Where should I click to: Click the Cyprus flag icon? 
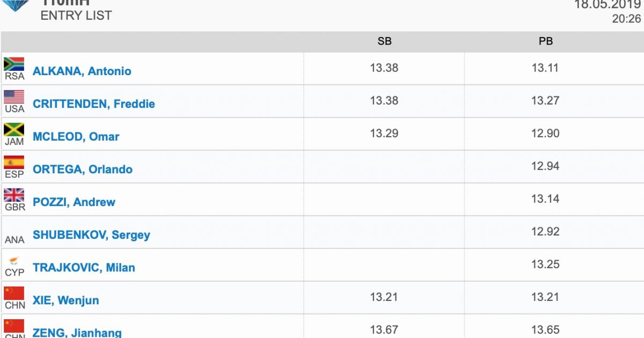(x=14, y=261)
